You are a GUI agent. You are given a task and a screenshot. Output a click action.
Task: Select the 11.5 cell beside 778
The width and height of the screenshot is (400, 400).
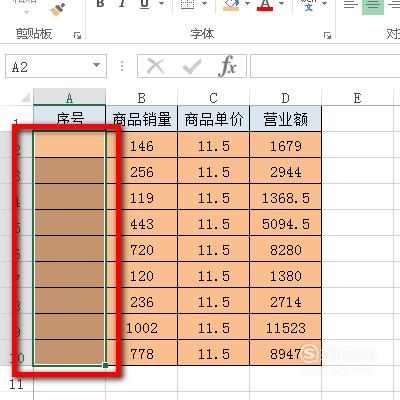(214, 353)
